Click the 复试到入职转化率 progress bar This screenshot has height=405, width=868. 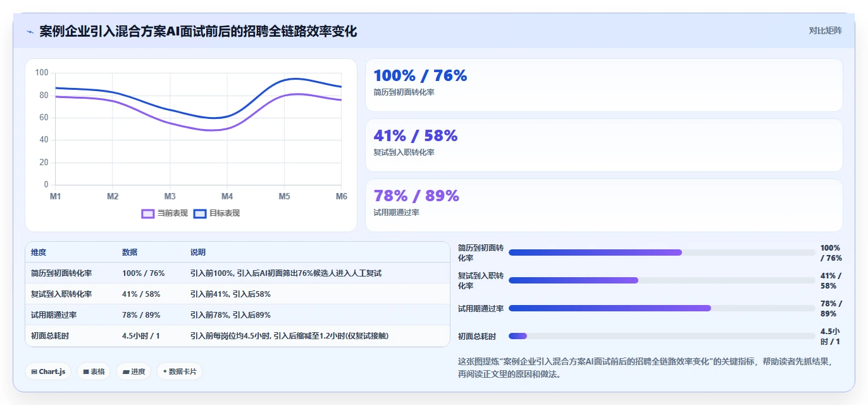662,280
